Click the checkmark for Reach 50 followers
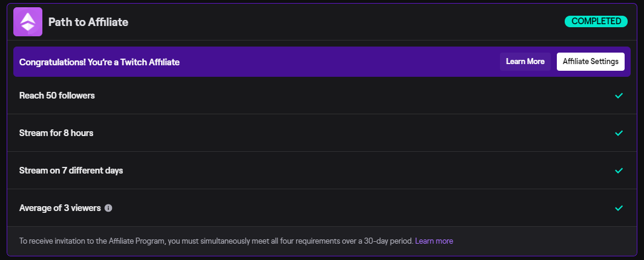 coord(619,96)
